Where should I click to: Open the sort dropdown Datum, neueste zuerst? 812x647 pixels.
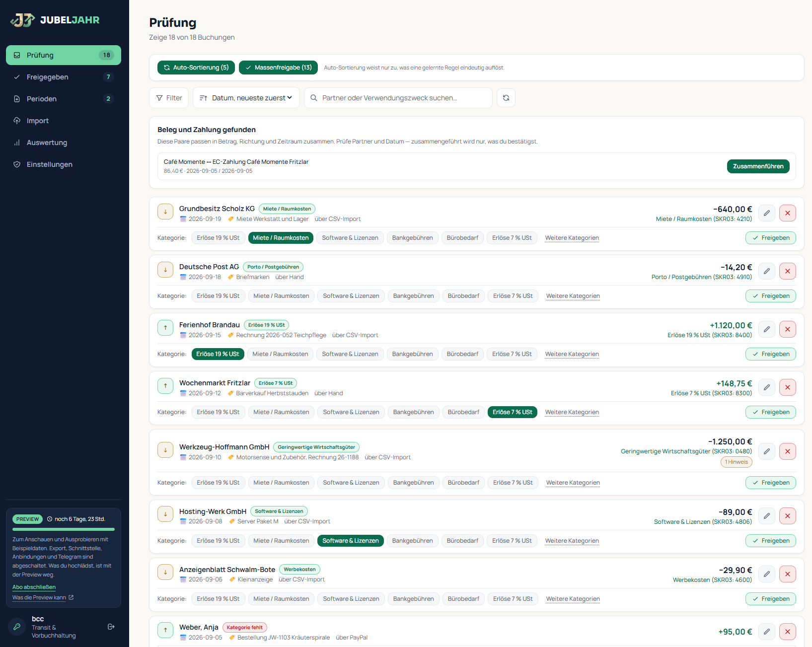(x=246, y=98)
